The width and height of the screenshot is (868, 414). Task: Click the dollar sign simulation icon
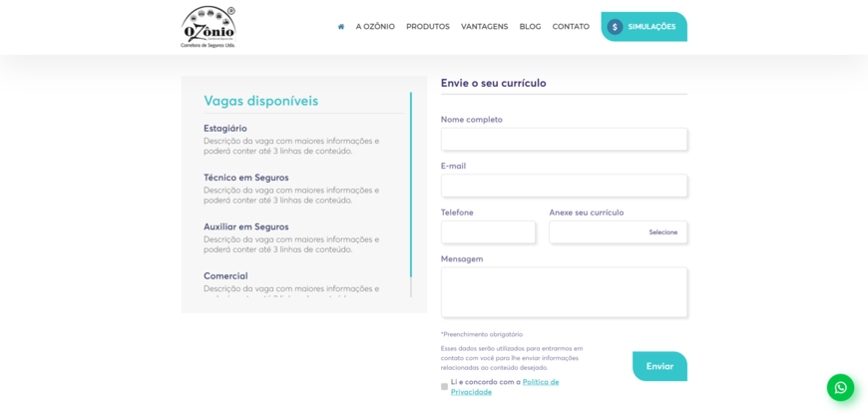(x=615, y=27)
